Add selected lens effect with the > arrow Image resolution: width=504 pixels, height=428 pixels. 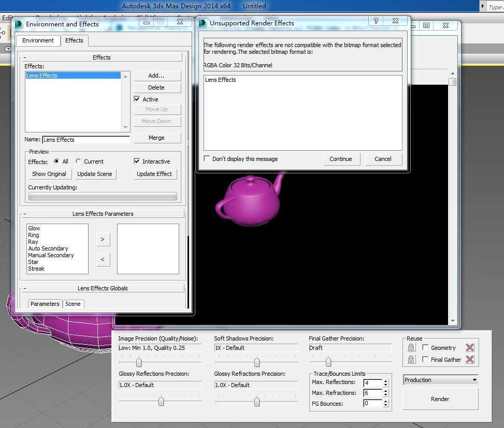click(x=103, y=240)
